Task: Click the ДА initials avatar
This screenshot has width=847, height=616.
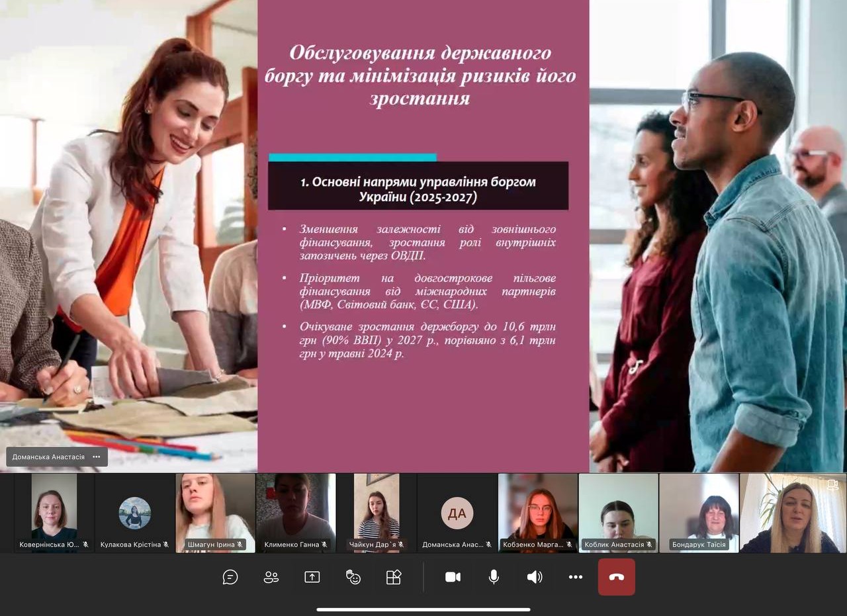Action: (x=457, y=513)
